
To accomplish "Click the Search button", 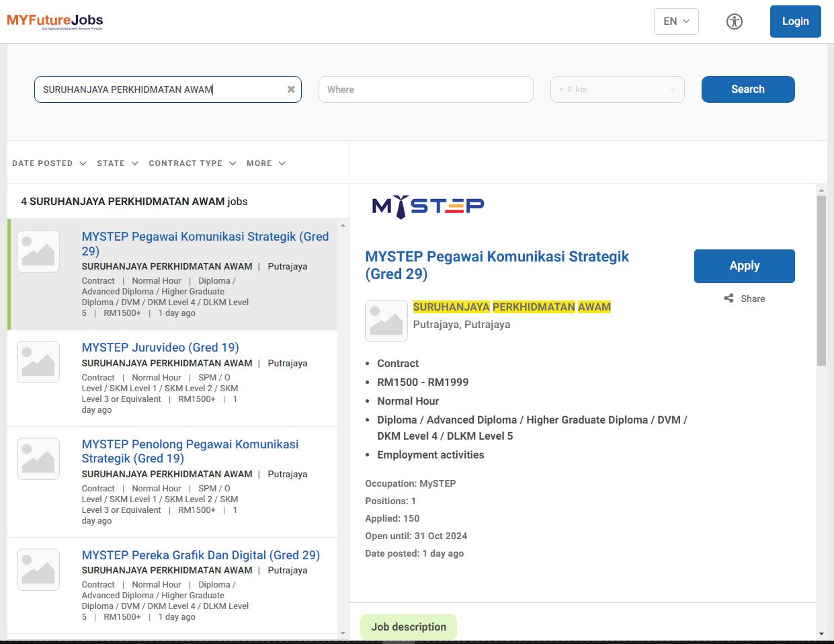I will tap(748, 89).
